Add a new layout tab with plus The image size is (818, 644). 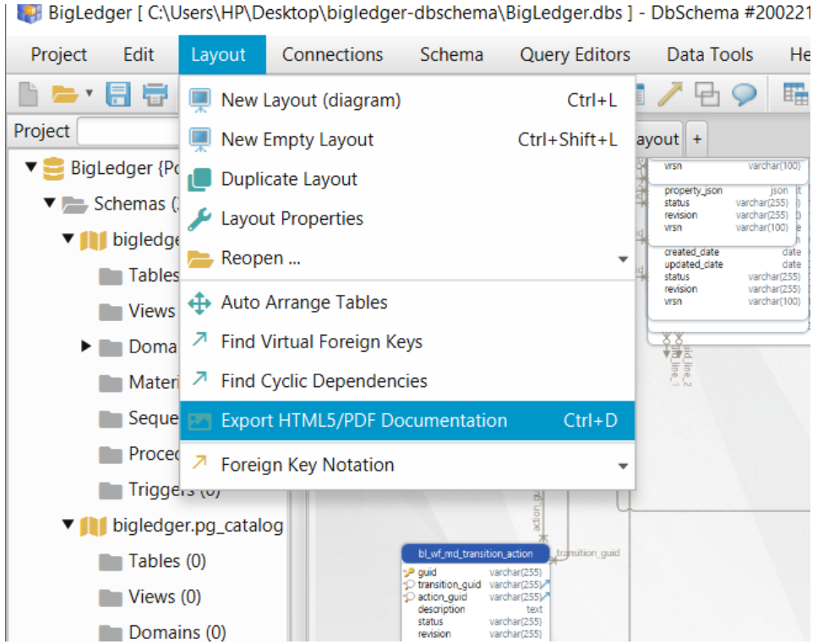pos(697,139)
